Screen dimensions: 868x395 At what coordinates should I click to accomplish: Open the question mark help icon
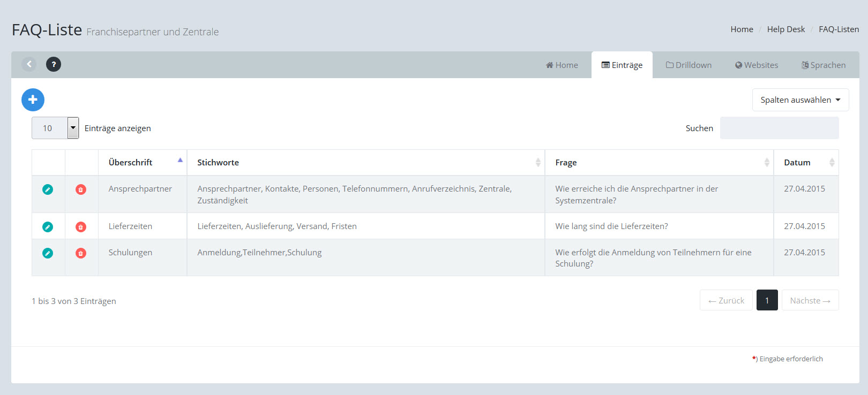click(x=54, y=64)
